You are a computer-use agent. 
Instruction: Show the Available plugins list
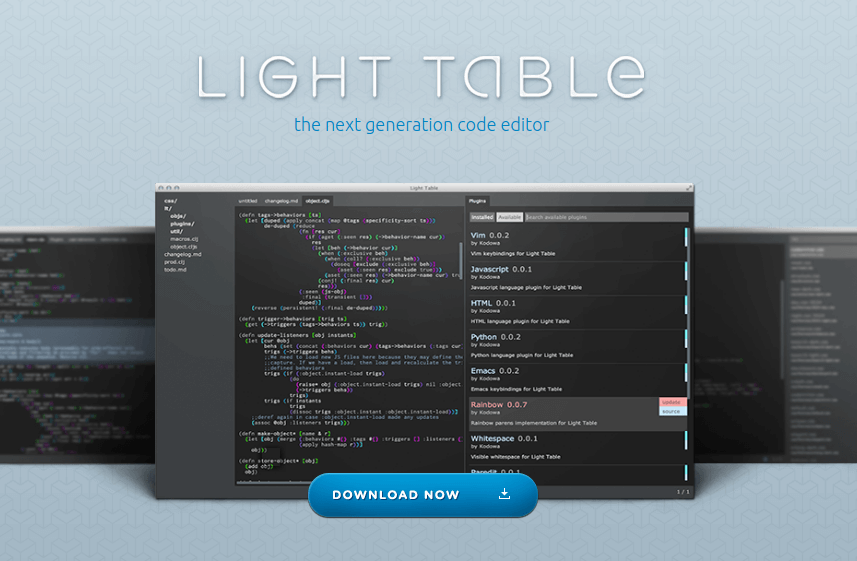coord(509,217)
